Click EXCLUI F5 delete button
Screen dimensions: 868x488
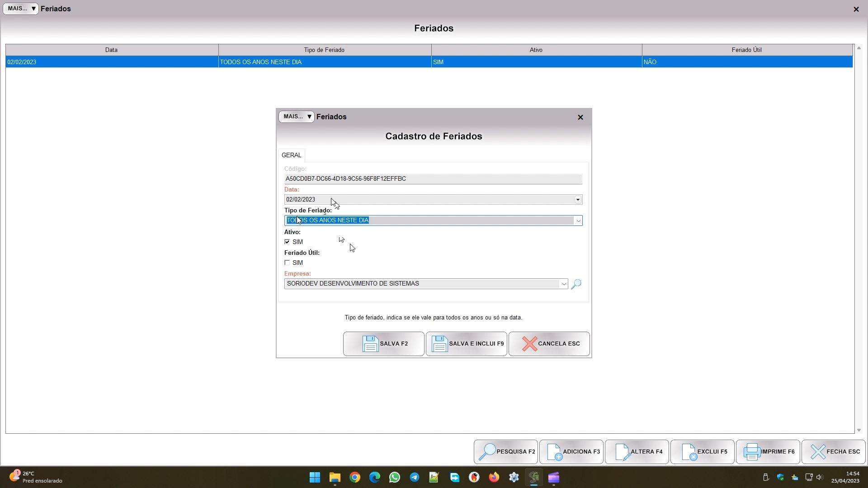pyautogui.click(x=702, y=452)
